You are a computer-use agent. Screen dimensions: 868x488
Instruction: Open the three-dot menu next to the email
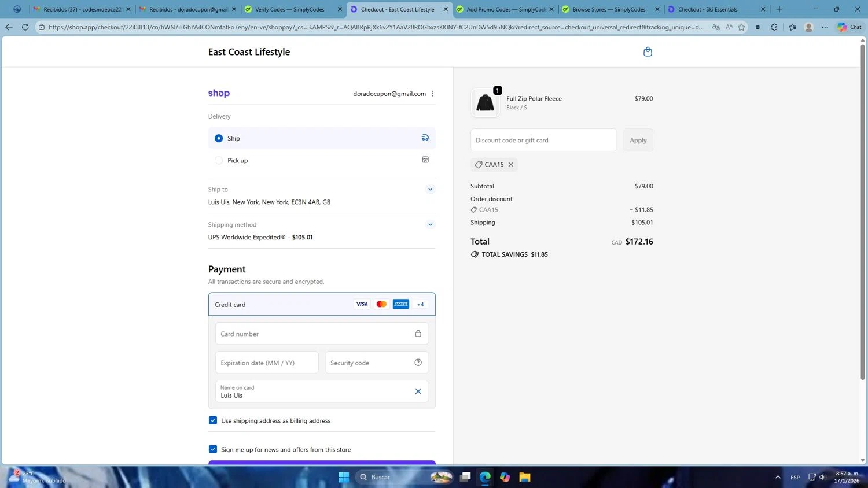432,94
